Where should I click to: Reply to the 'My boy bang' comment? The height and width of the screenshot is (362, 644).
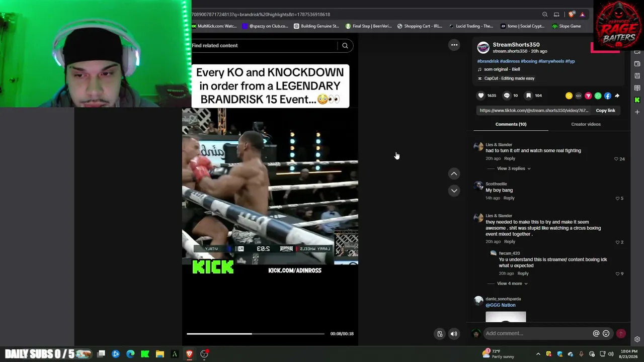[509, 198]
